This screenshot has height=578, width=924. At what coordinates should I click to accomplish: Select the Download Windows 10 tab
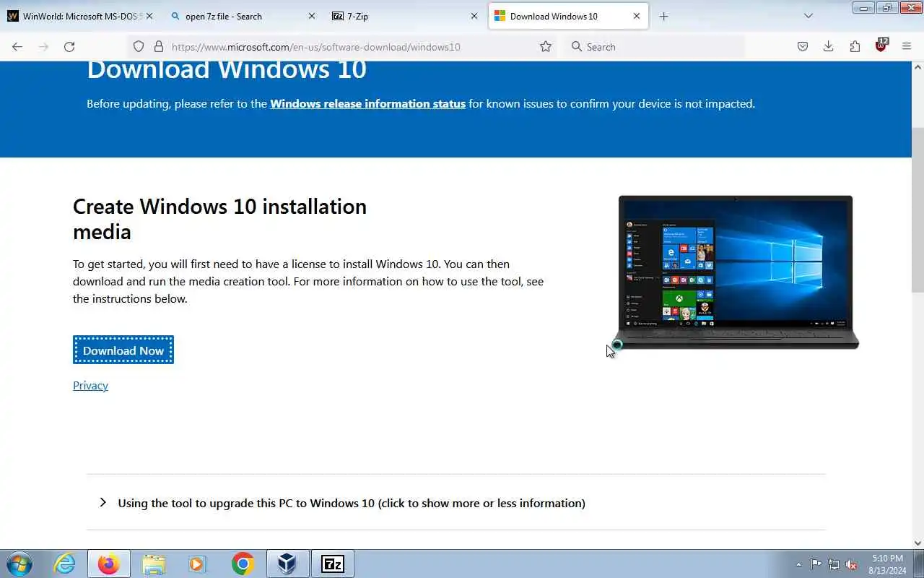point(568,16)
